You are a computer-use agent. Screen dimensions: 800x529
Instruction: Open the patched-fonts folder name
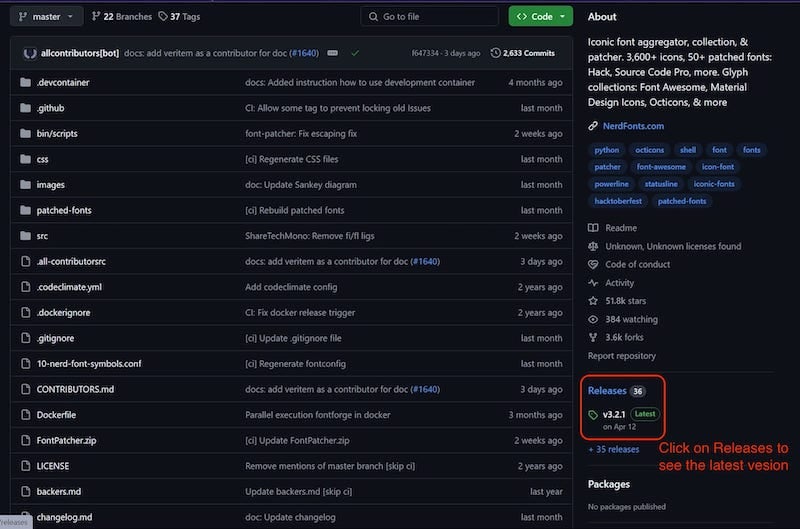tap(64, 210)
